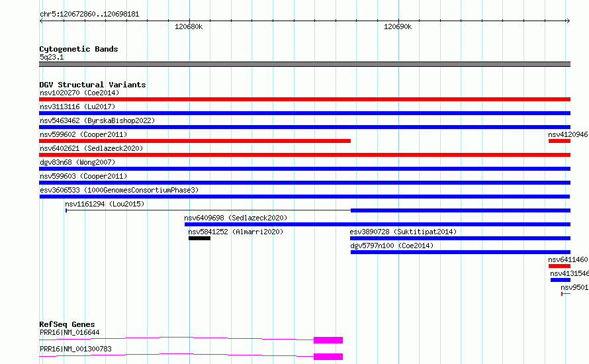The image size is (589, 364).
Task: Open the nsv3113116 (Lu2017) label
Action: tap(77, 107)
